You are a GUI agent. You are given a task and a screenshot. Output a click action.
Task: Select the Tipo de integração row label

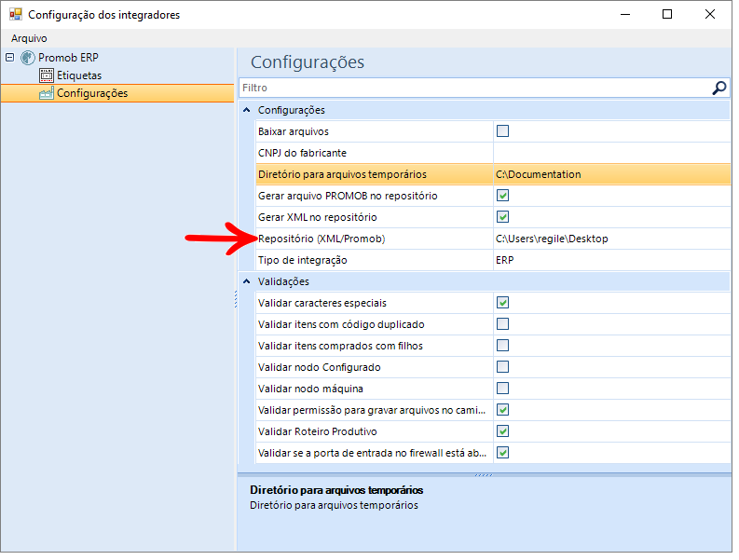click(303, 260)
